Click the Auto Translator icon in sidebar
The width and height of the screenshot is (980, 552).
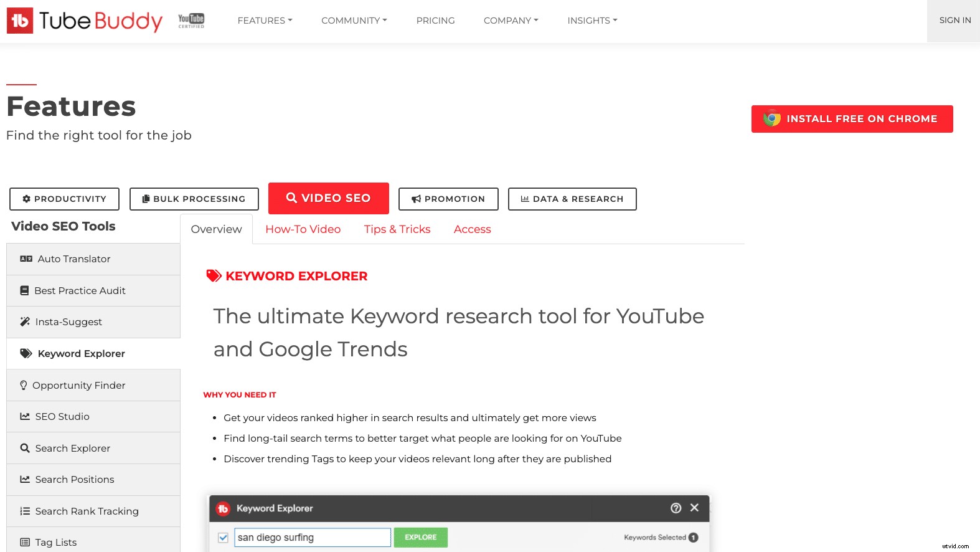26,259
